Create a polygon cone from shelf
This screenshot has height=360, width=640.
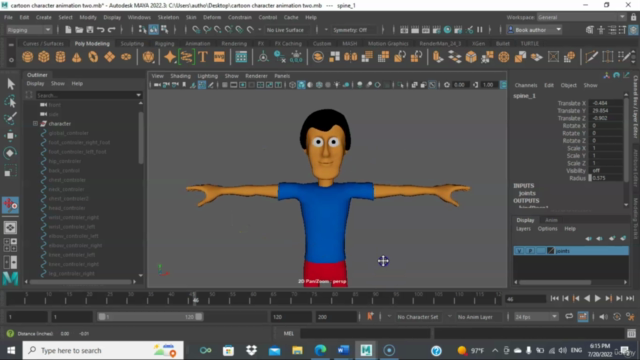[77, 57]
